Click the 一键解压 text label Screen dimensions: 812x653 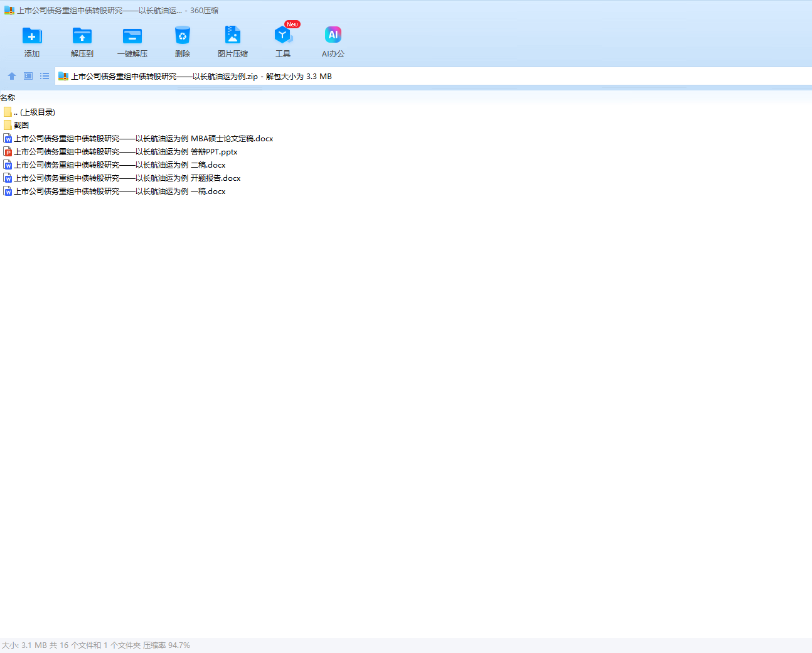click(x=132, y=54)
